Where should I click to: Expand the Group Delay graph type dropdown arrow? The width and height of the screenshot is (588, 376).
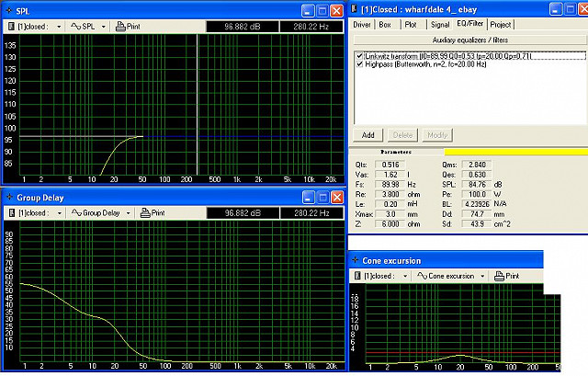pos(130,212)
